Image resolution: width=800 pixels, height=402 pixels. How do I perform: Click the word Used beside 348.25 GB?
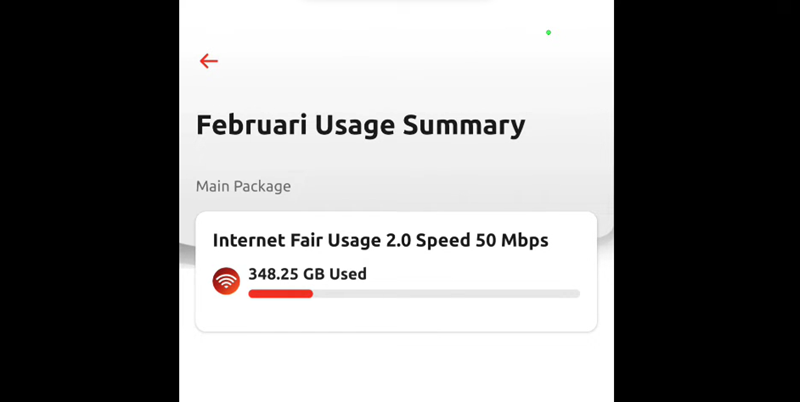tap(348, 273)
